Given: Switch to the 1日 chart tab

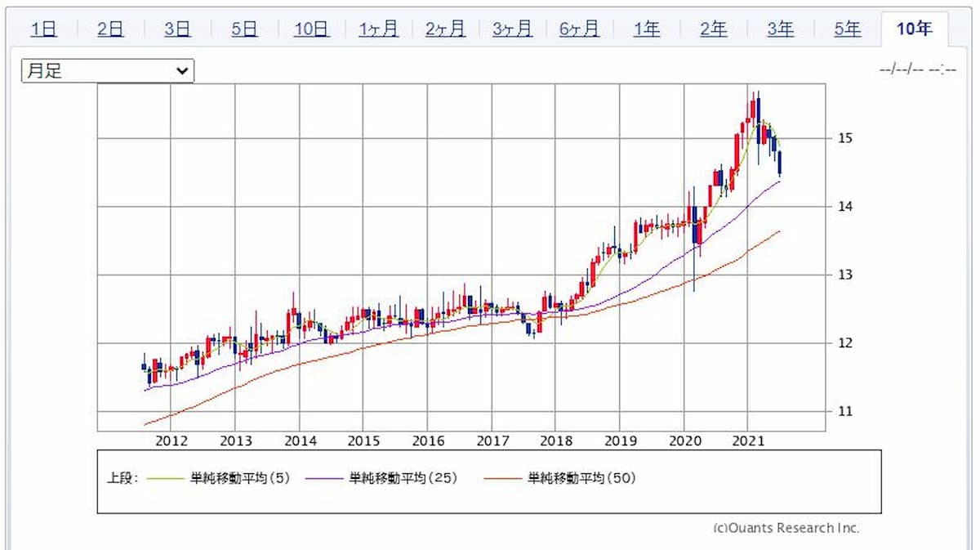Looking at the screenshot, I should (43, 29).
